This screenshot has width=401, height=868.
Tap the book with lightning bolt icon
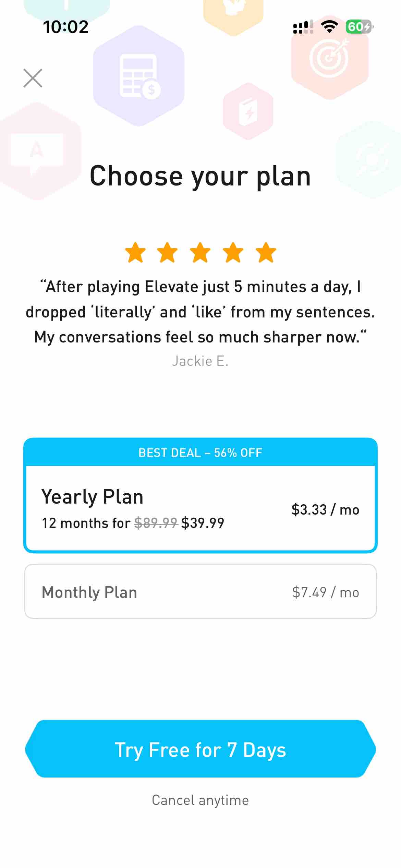tap(248, 111)
